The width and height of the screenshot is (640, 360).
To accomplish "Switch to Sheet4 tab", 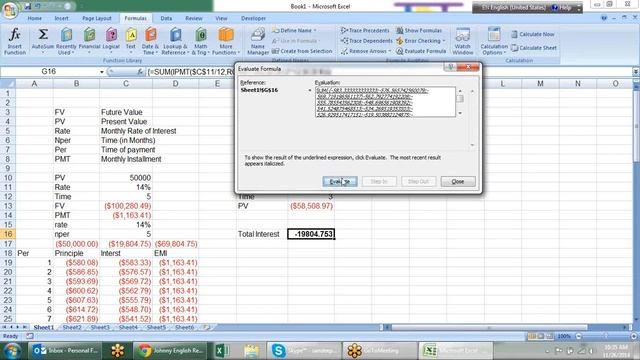I will click(x=128, y=327).
